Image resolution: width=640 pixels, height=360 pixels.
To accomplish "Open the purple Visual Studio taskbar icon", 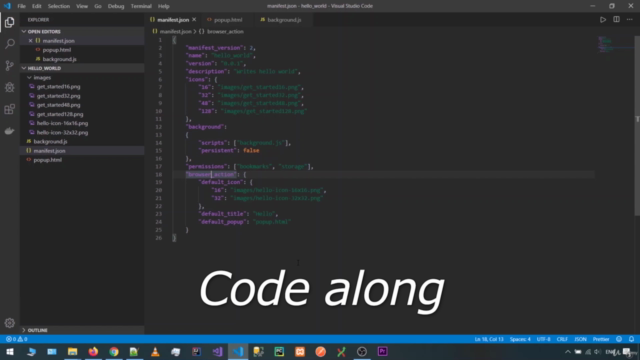I will coord(217,351).
